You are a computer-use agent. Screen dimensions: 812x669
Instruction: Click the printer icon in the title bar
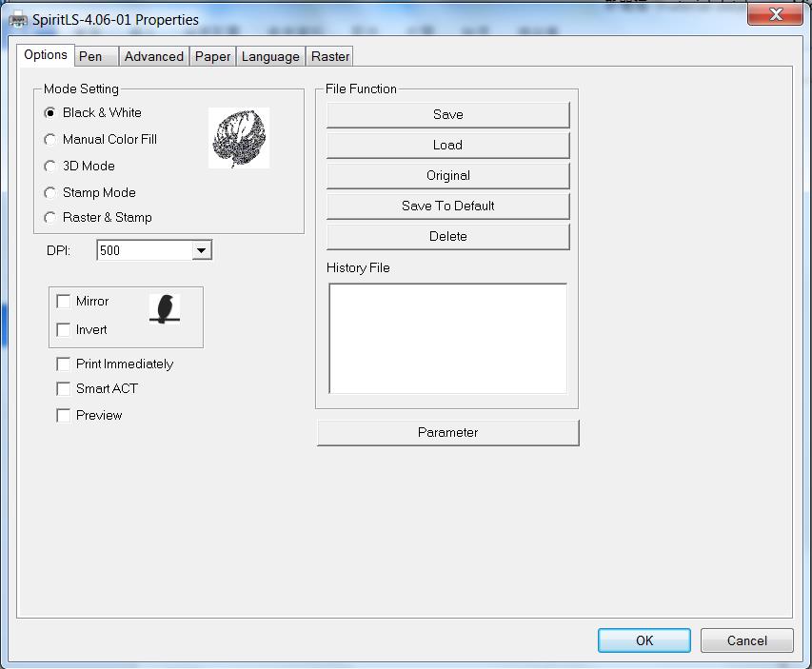(17, 19)
